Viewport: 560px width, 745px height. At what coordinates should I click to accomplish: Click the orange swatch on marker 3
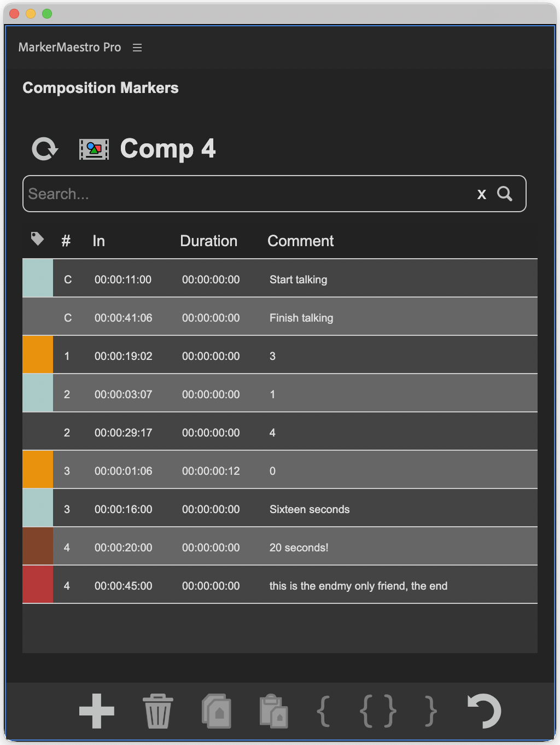point(37,469)
